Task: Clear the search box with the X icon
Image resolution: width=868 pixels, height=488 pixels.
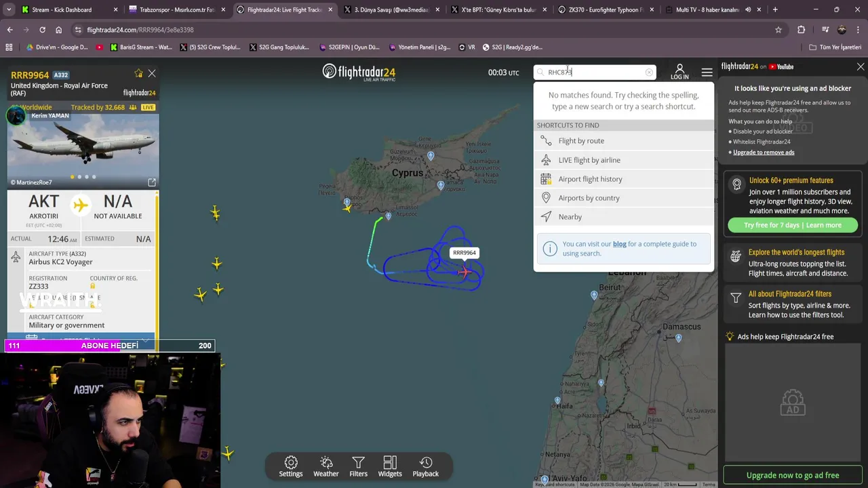Action: point(649,72)
